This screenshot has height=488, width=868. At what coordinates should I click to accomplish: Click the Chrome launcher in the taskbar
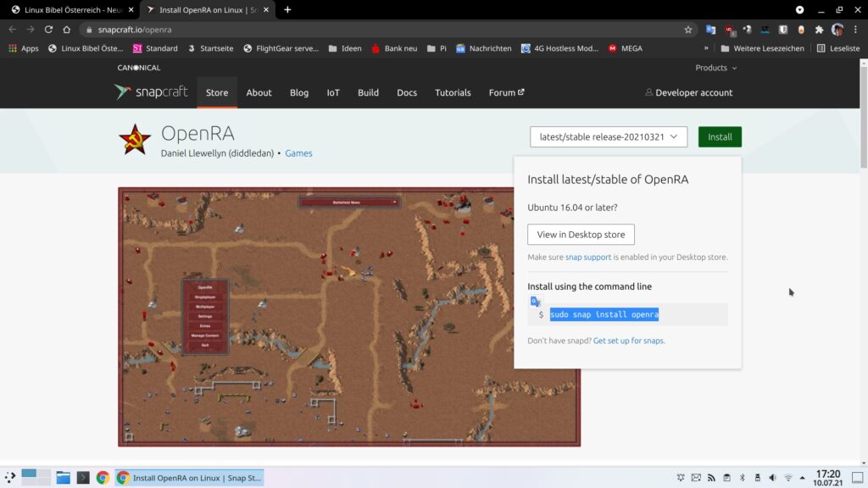(103, 478)
